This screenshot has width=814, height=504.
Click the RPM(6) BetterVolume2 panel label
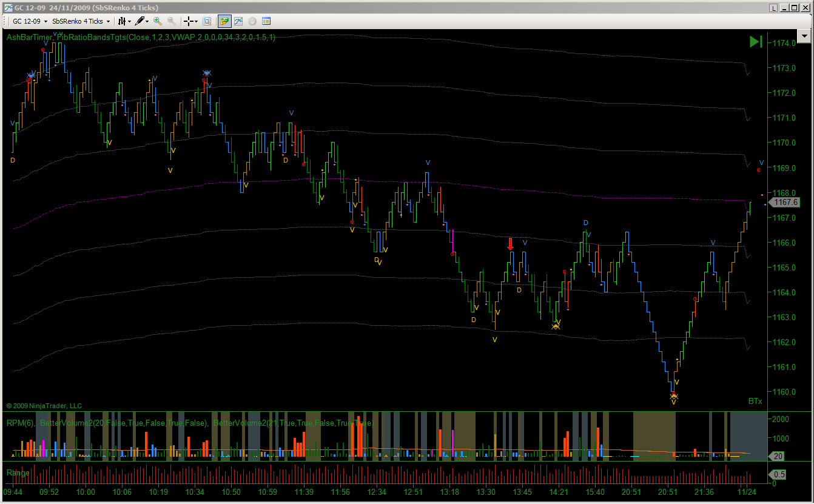(189, 423)
